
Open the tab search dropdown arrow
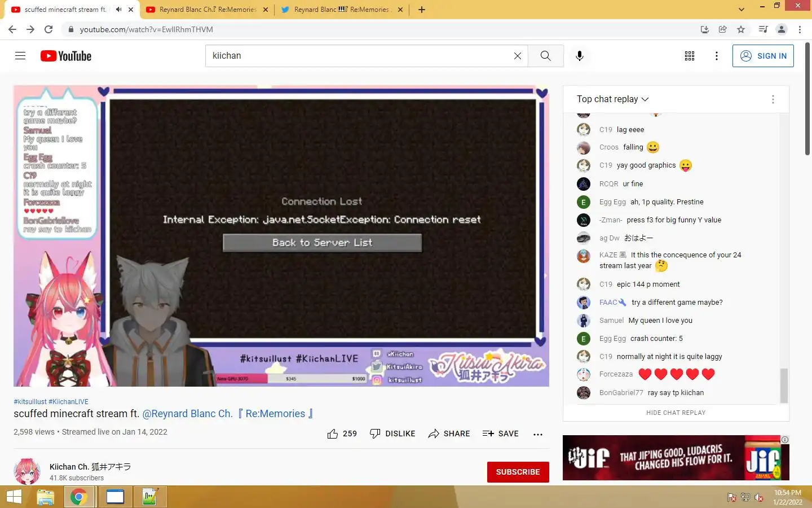(741, 10)
